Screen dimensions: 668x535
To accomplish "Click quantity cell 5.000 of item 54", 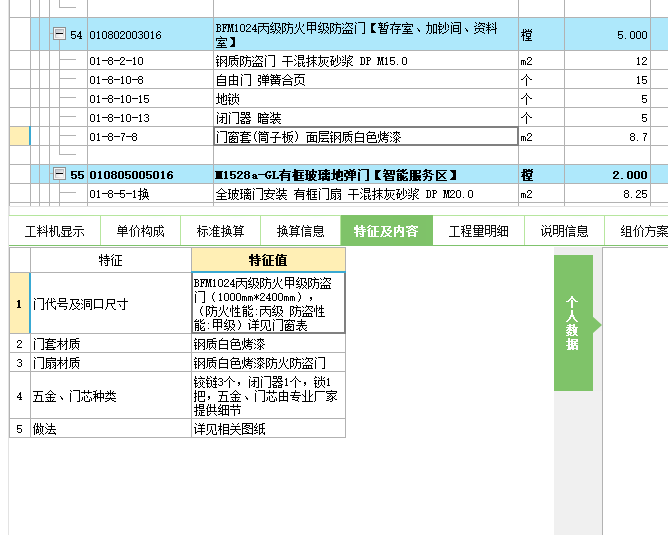I will (607, 35).
